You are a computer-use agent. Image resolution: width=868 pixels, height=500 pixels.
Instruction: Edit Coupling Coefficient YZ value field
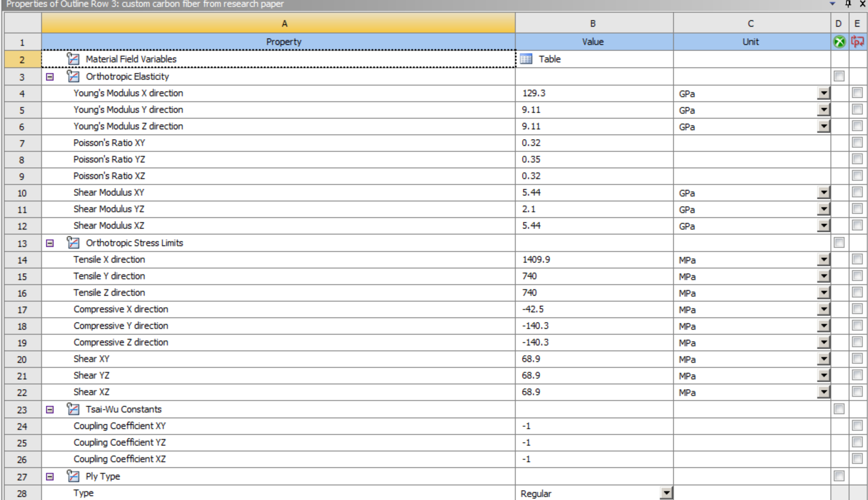click(x=594, y=443)
